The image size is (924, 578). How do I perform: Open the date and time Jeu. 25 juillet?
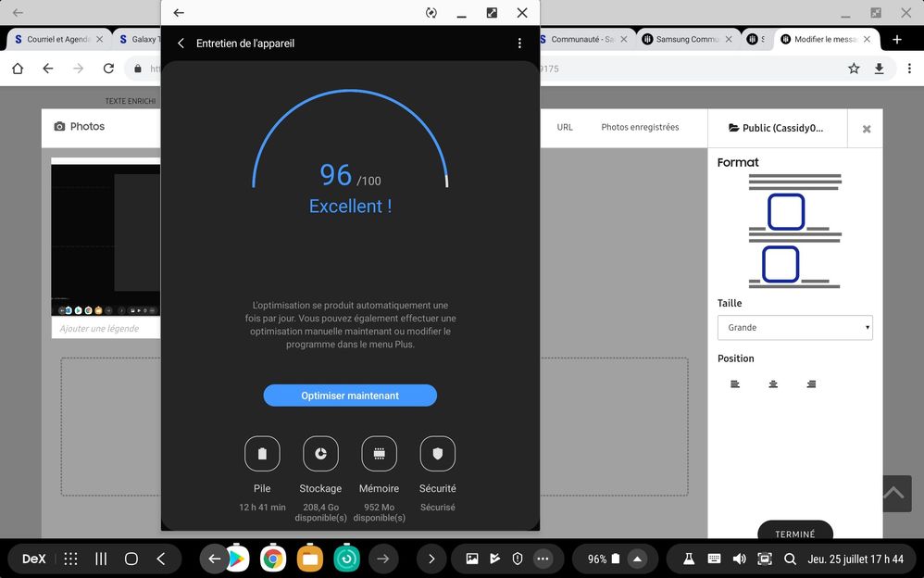pos(855,559)
